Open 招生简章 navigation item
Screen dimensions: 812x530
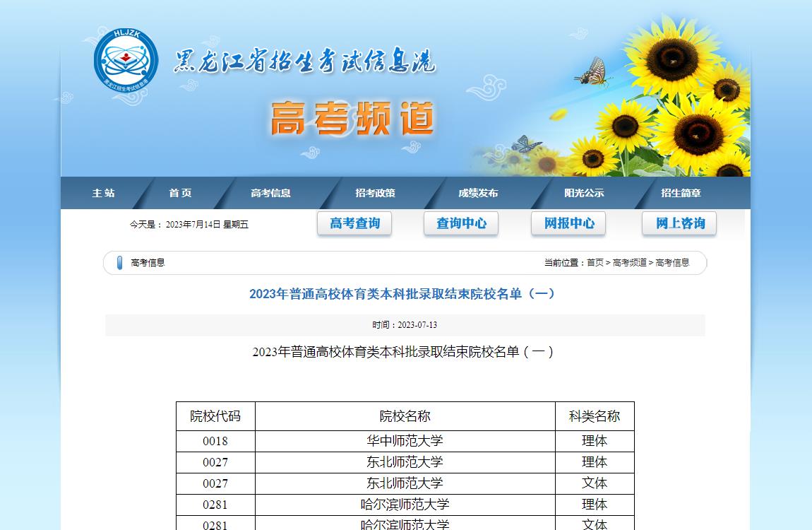pyautogui.click(x=681, y=193)
